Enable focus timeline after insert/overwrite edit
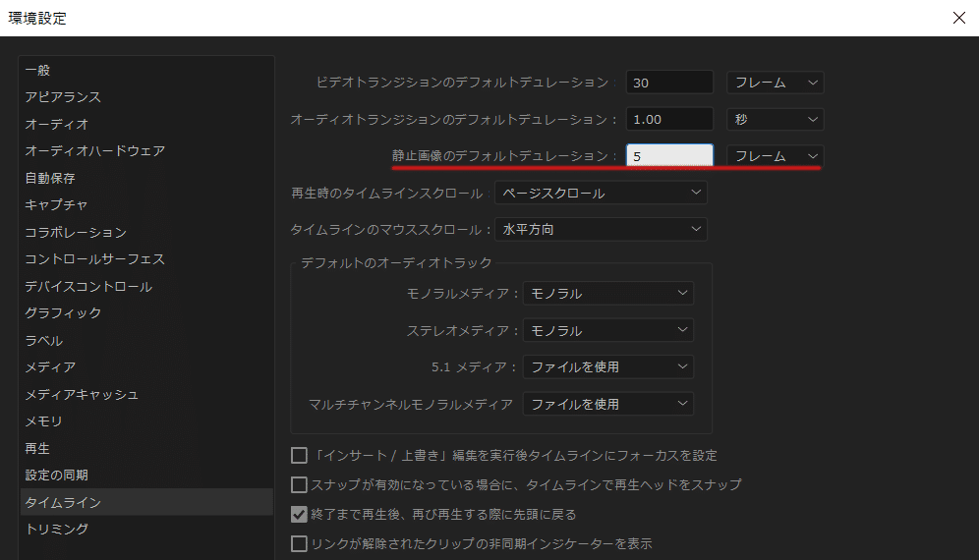 [299, 456]
